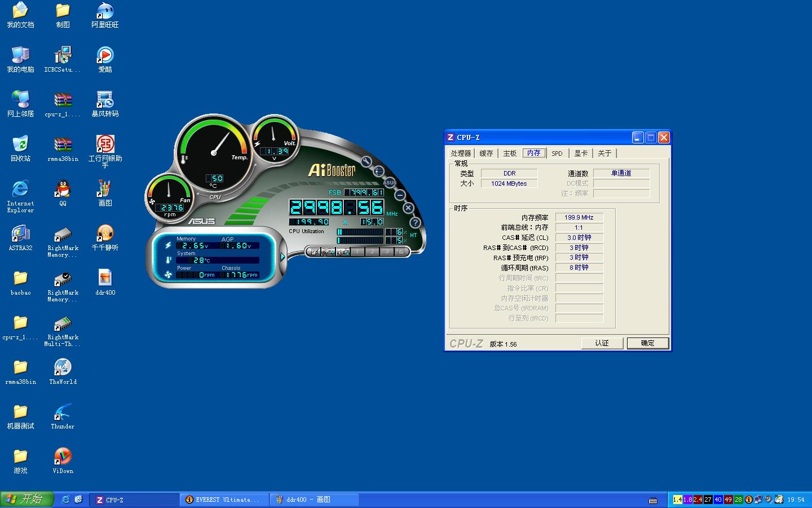Screen dimensions: 812x508
Task: Open ICBCSetup installer icon
Action: point(63,60)
